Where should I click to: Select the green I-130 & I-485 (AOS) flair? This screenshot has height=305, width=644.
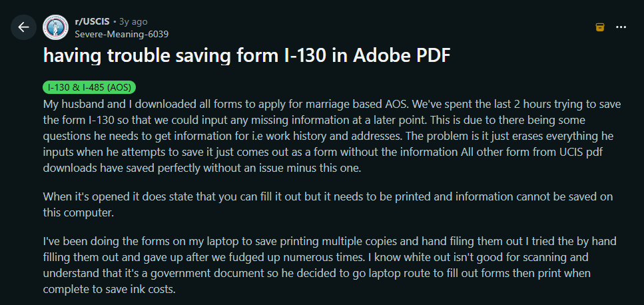[x=89, y=87]
